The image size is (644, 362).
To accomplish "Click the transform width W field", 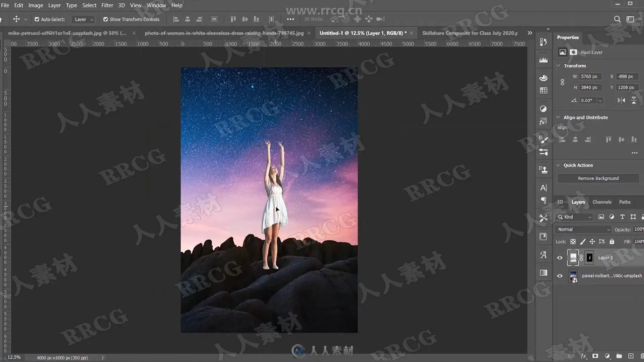I will 591,76.
